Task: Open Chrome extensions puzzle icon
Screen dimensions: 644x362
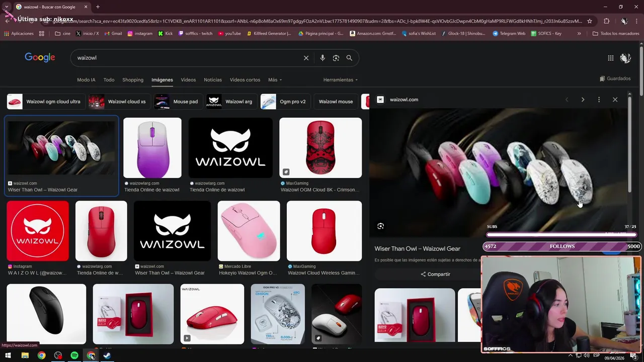Action: [x=606, y=21]
